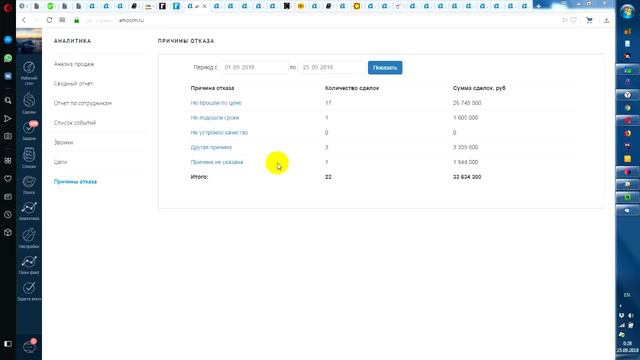The image size is (640, 360).
Task: Go back with the browser back arrow
Action: [24, 20]
